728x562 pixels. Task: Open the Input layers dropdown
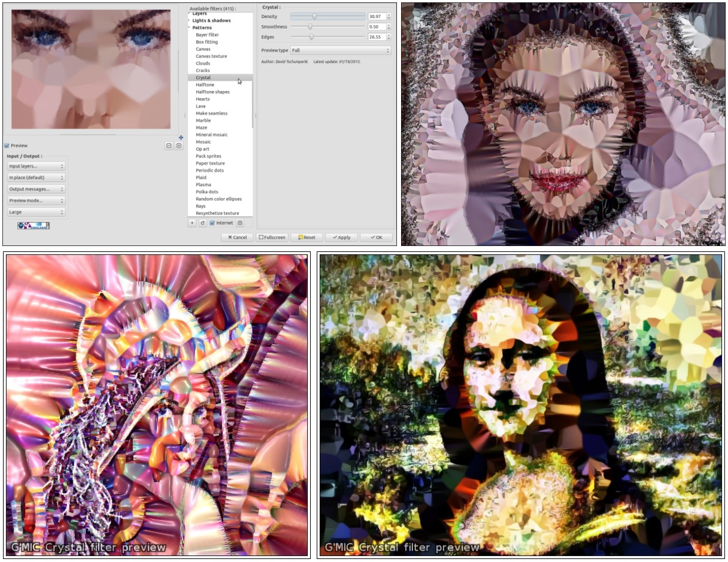[37, 166]
